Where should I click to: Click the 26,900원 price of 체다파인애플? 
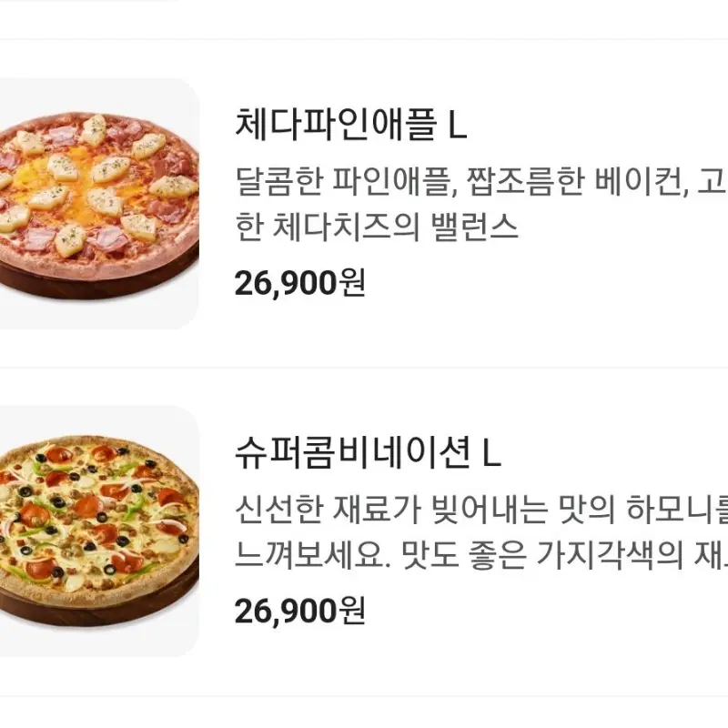(298, 283)
